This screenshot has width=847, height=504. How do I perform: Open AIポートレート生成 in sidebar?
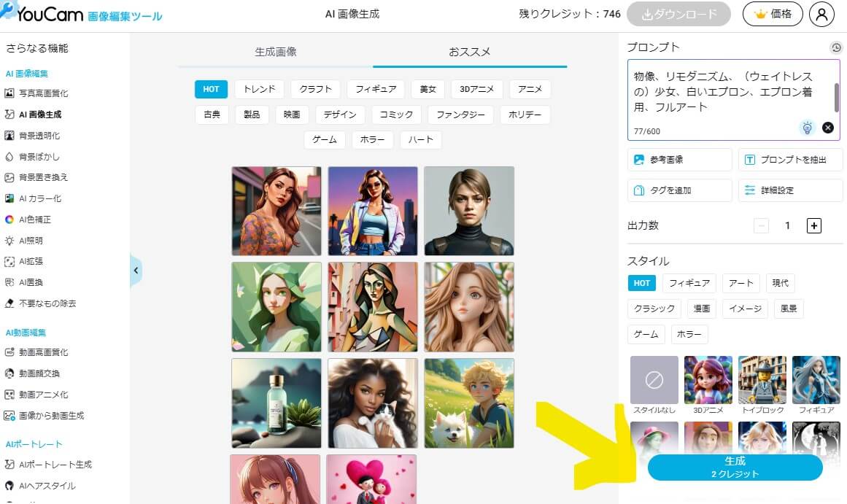tap(49, 465)
